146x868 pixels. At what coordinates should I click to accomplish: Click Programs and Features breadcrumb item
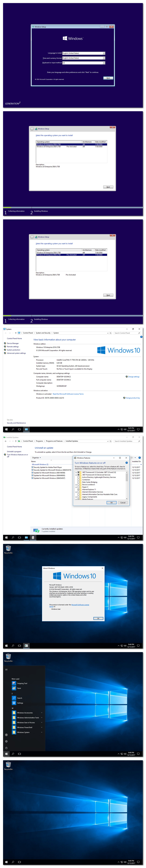pyautogui.click(x=54, y=441)
